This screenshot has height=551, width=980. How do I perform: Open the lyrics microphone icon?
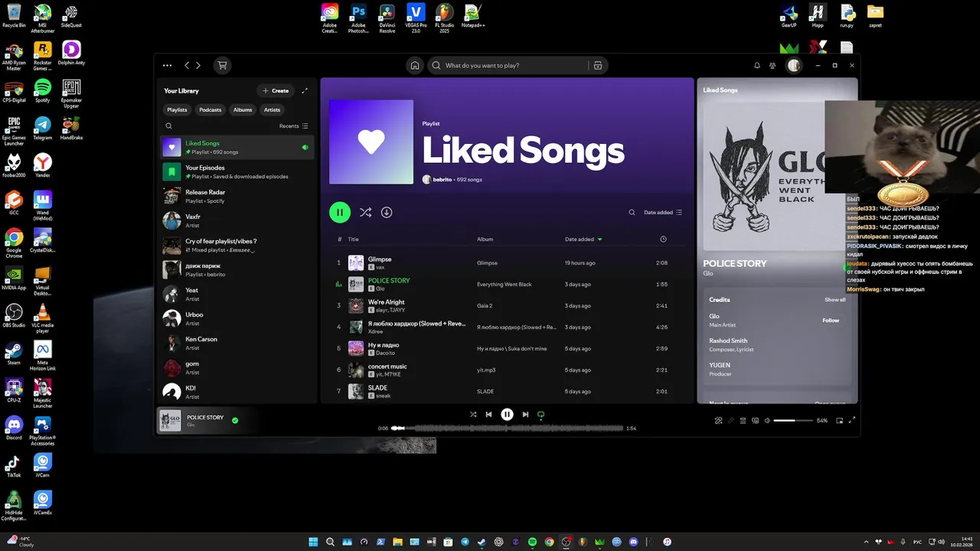click(730, 420)
